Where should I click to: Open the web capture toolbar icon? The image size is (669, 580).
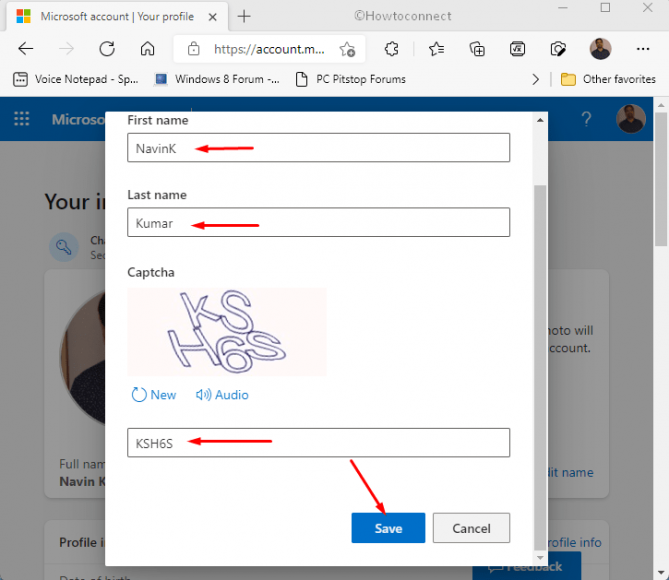[558, 49]
